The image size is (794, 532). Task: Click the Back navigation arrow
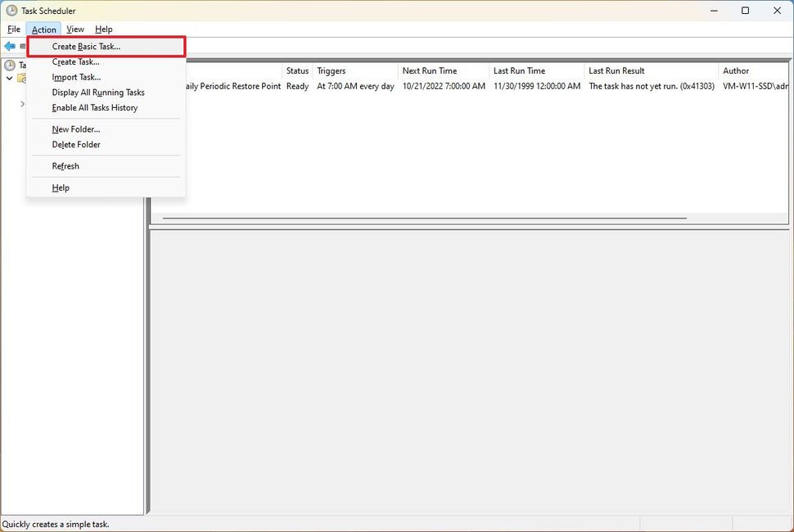coord(9,46)
